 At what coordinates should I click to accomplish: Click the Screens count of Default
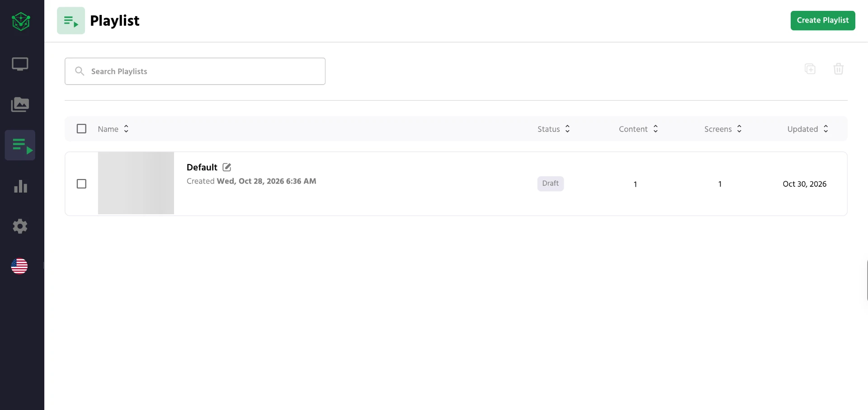[x=720, y=184]
